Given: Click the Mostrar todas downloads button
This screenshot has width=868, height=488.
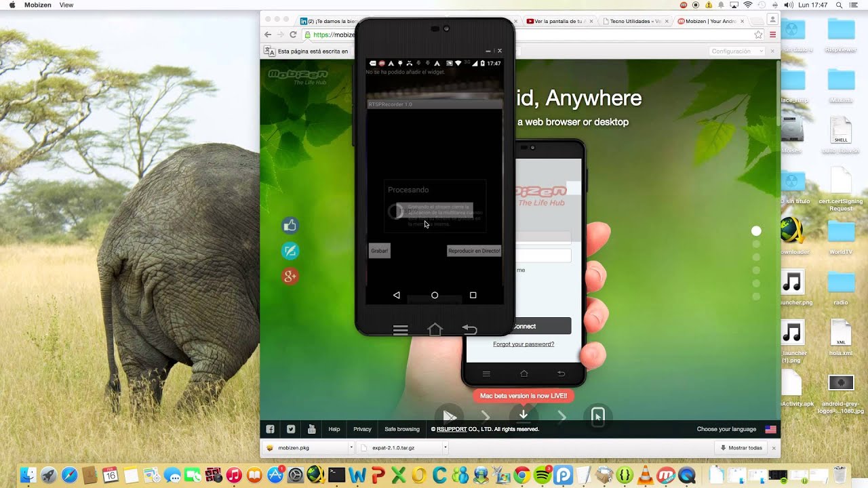Looking at the screenshot, I should point(741,448).
